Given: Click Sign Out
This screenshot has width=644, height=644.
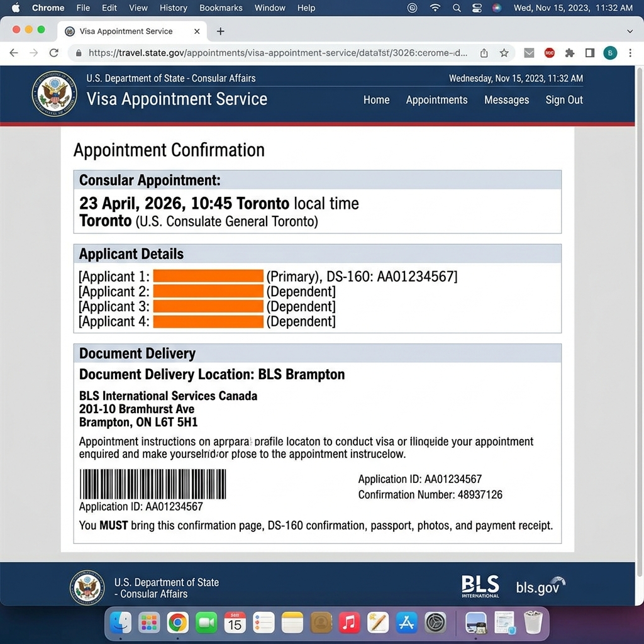Looking at the screenshot, I should coord(564,100).
